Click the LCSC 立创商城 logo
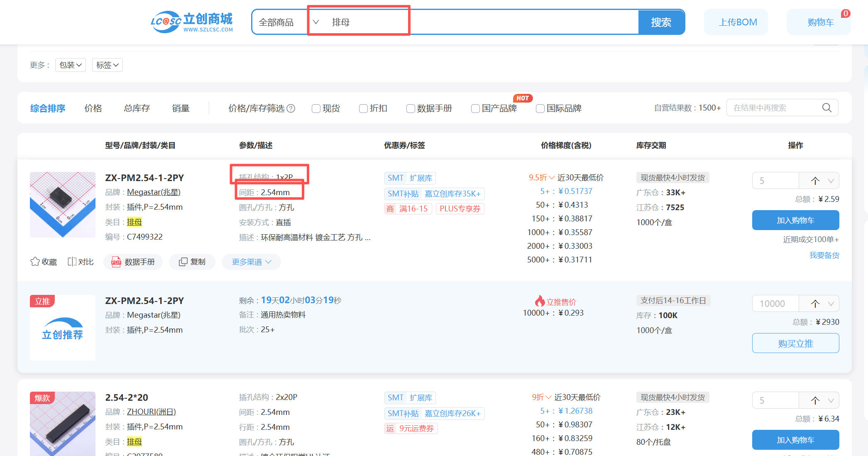Image resolution: width=868 pixels, height=456 pixels. 191,22
